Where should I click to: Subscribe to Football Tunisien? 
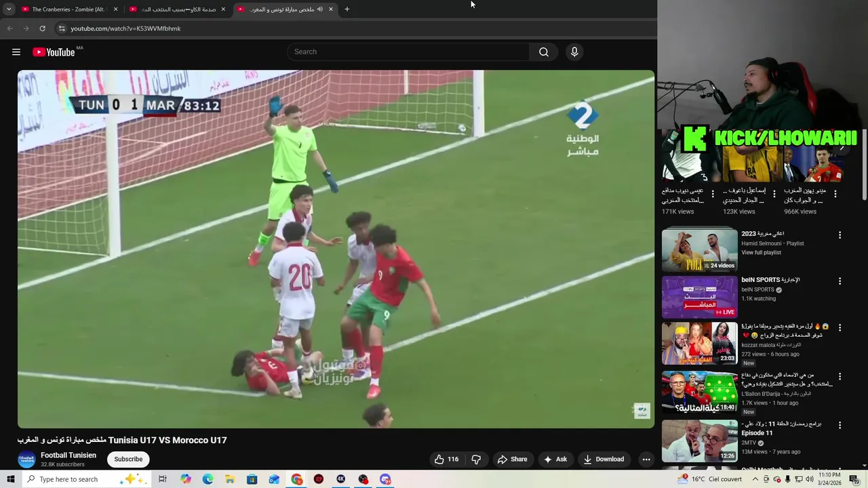128,460
